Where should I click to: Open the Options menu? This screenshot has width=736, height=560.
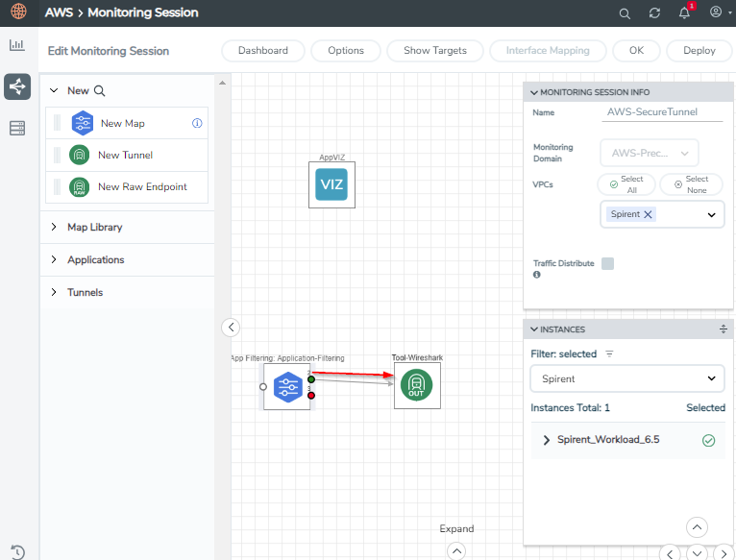click(x=346, y=51)
